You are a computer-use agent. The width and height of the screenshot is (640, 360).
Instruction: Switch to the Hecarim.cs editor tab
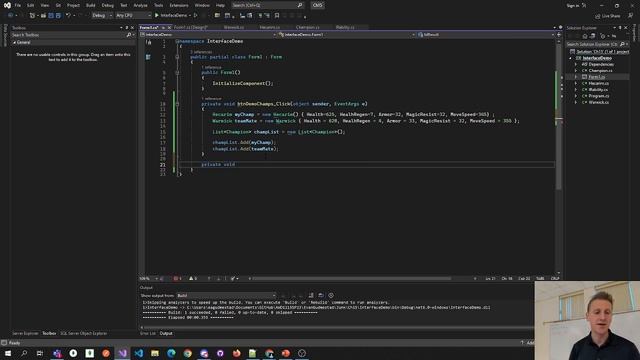[270, 27]
